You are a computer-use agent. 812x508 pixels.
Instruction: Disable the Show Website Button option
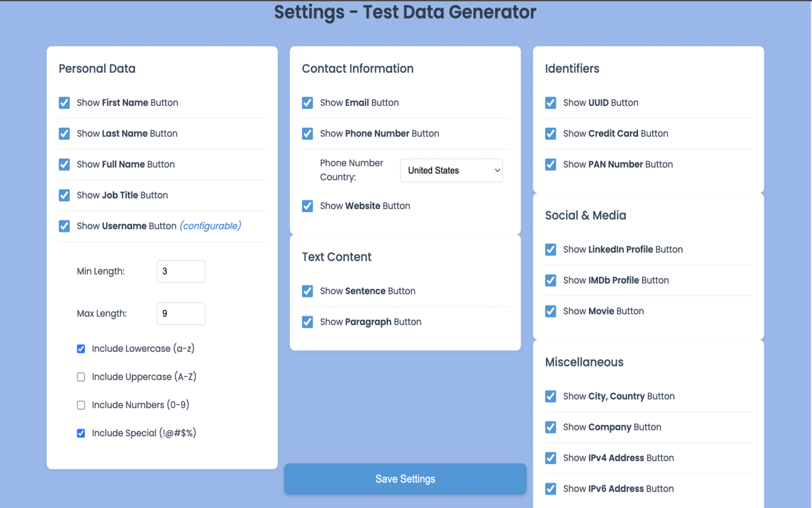(x=308, y=206)
